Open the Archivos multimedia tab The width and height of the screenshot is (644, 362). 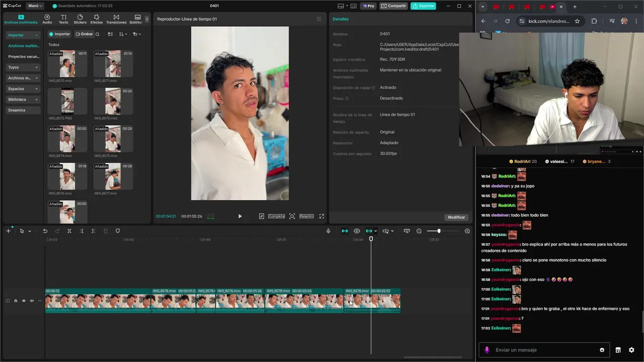tap(21, 20)
